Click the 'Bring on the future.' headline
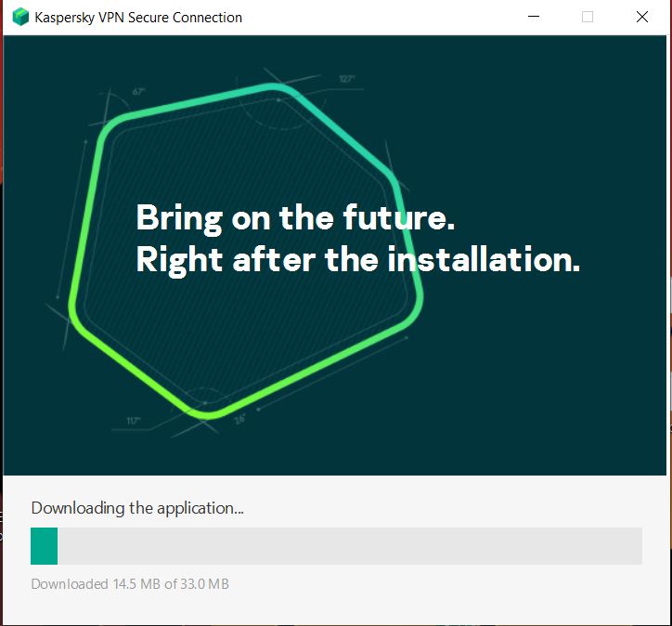672x626 pixels. pos(296,218)
